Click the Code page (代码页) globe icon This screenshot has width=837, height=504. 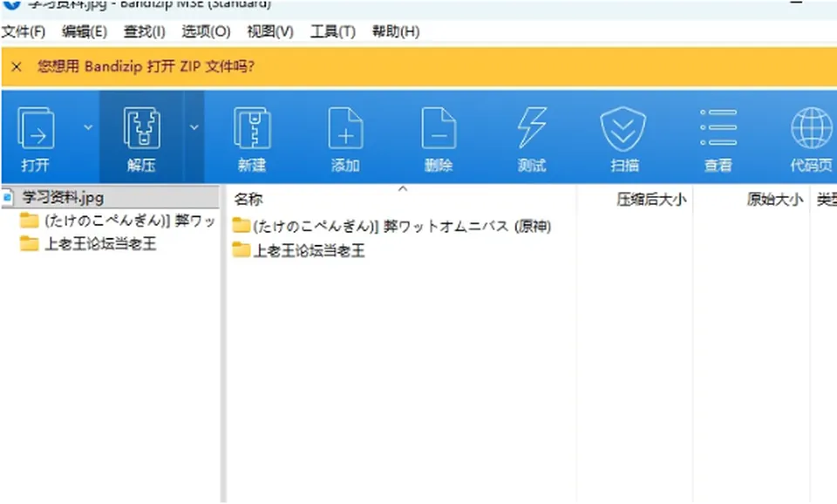click(x=812, y=127)
